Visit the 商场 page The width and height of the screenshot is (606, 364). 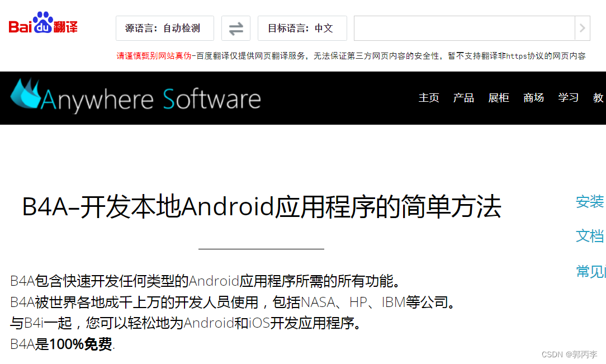tap(533, 98)
